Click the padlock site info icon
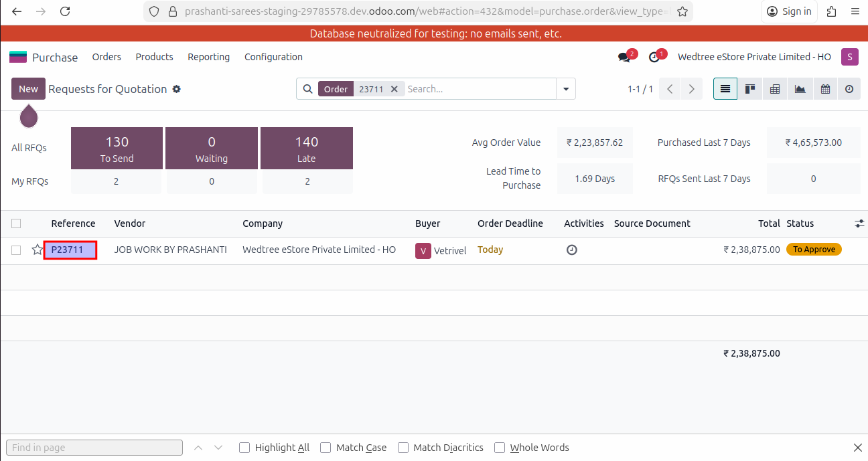Image resolution: width=868 pixels, height=461 pixels. (173, 11)
